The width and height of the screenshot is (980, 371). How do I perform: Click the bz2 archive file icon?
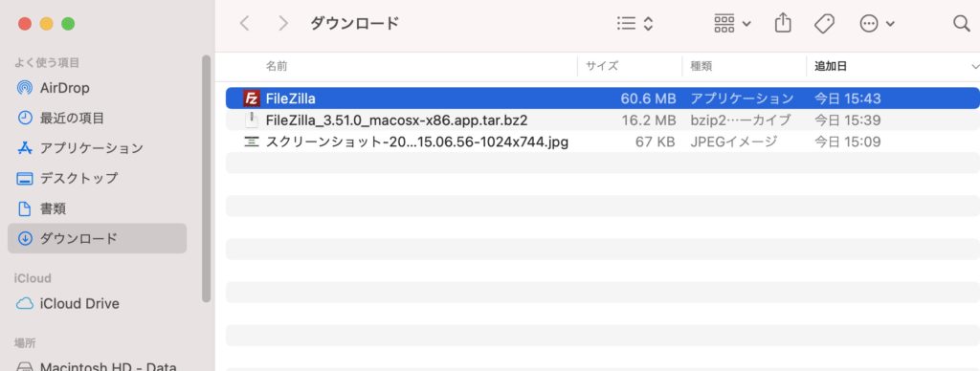pos(252,120)
